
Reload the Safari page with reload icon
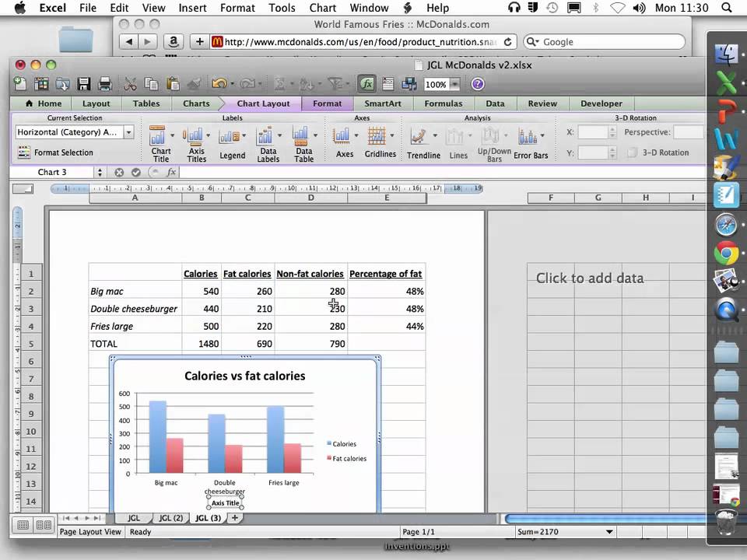pos(508,42)
